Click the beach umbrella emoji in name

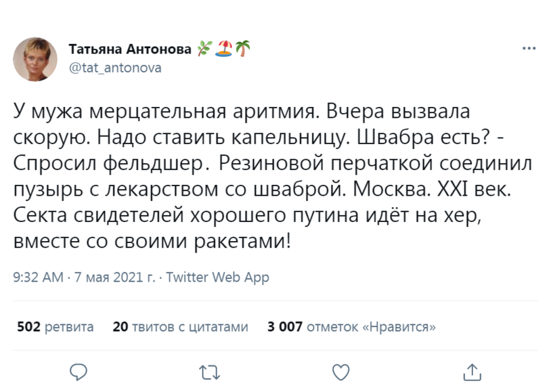point(223,49)
